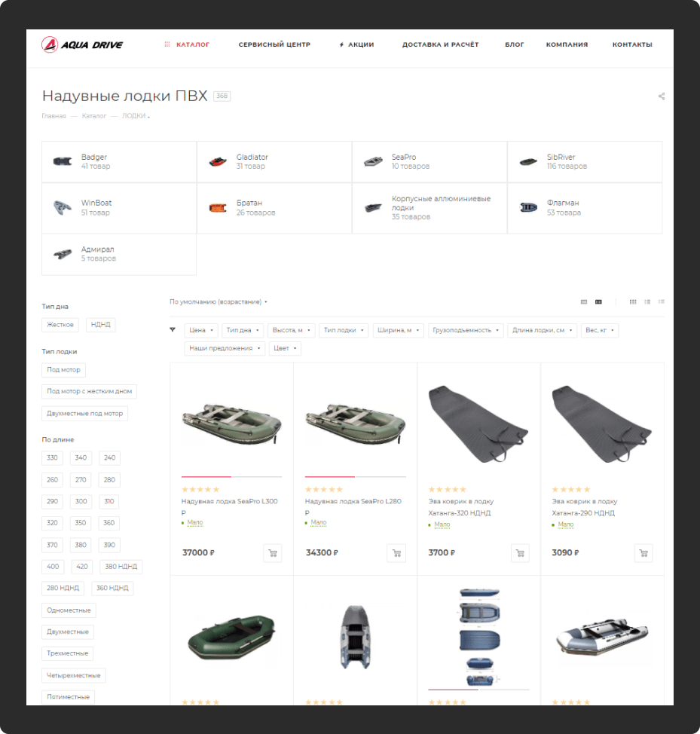
Task: Open the Блог menu item
Action: (514, 44)
